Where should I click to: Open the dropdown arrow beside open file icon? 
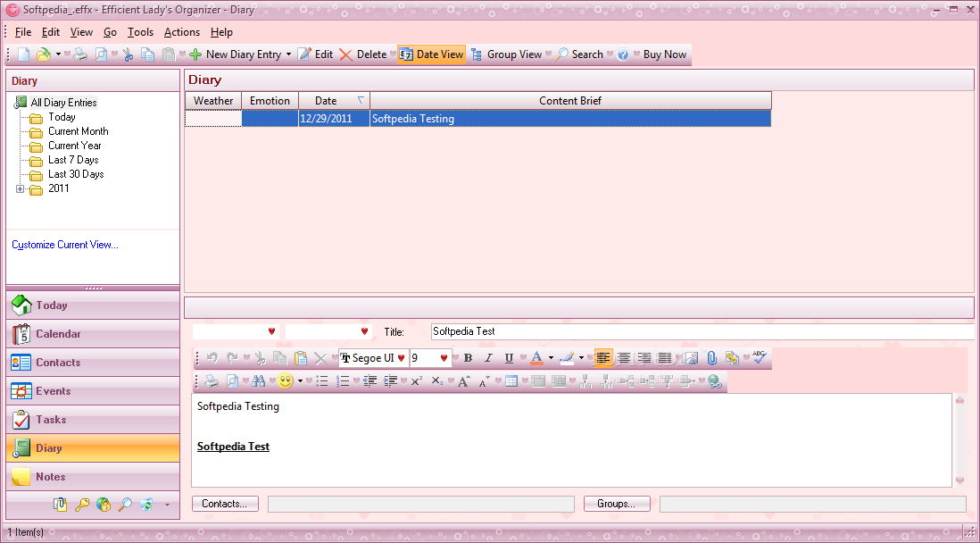tap(58, 55)
